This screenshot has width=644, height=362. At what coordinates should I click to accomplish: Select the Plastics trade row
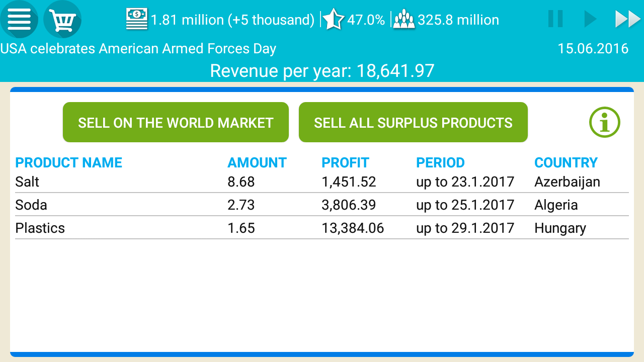[322, 228]
